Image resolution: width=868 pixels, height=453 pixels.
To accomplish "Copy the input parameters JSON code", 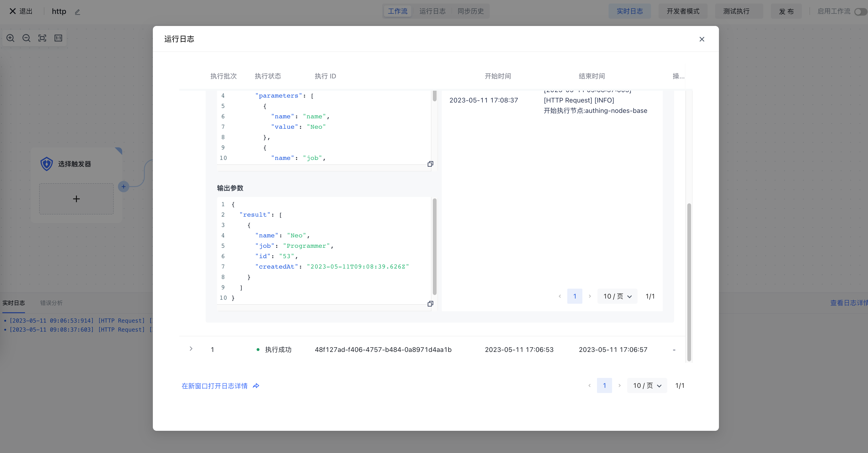I will coord(430,164).
